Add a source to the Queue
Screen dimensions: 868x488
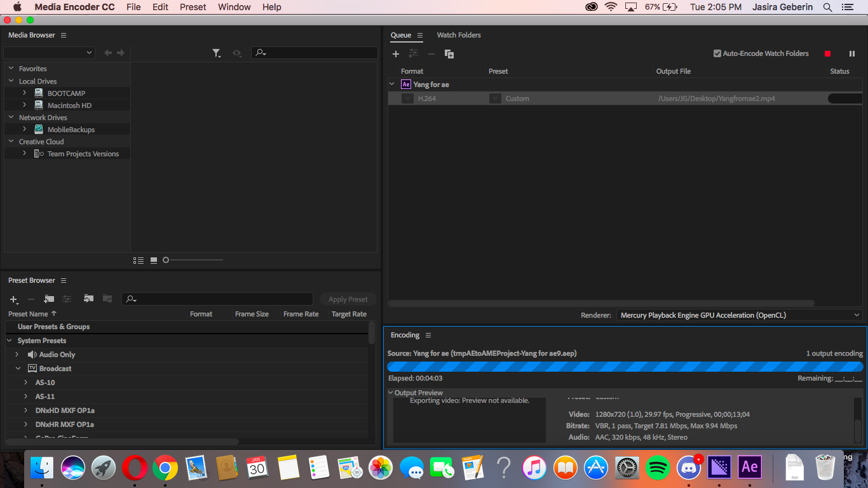[396, 54]
